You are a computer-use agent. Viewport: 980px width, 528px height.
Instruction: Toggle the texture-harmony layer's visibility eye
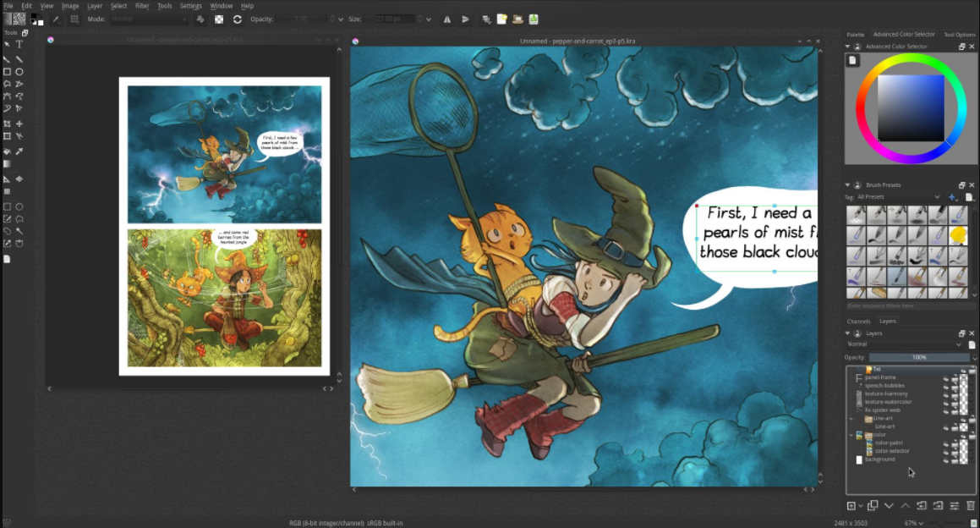pos(945,393)
